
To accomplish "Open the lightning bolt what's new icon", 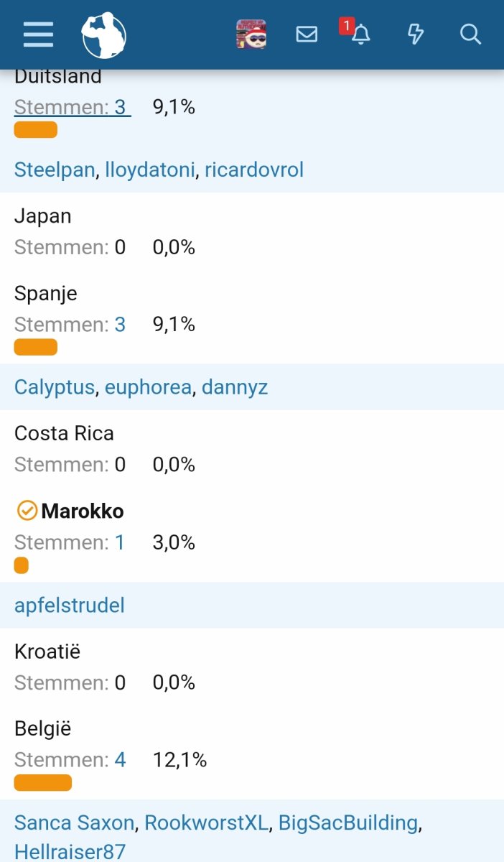I will [416, 34].
